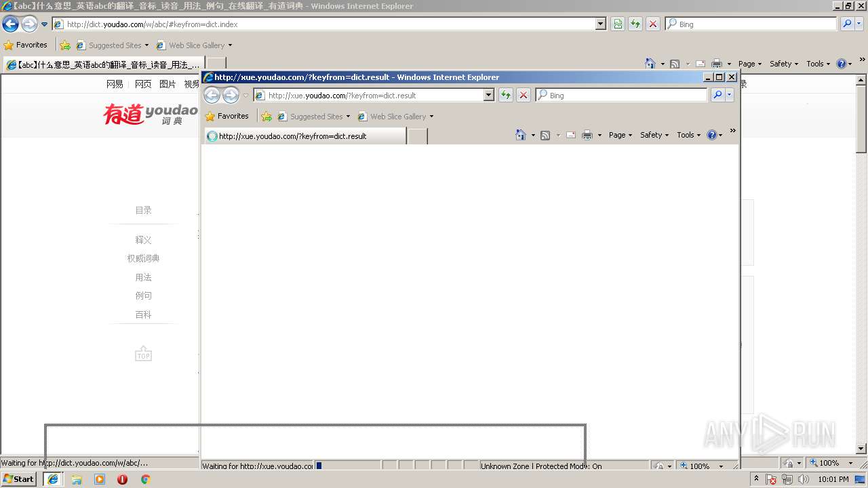
Task: Click Help icon in background window toolbar
Action: tap(842, 64)
